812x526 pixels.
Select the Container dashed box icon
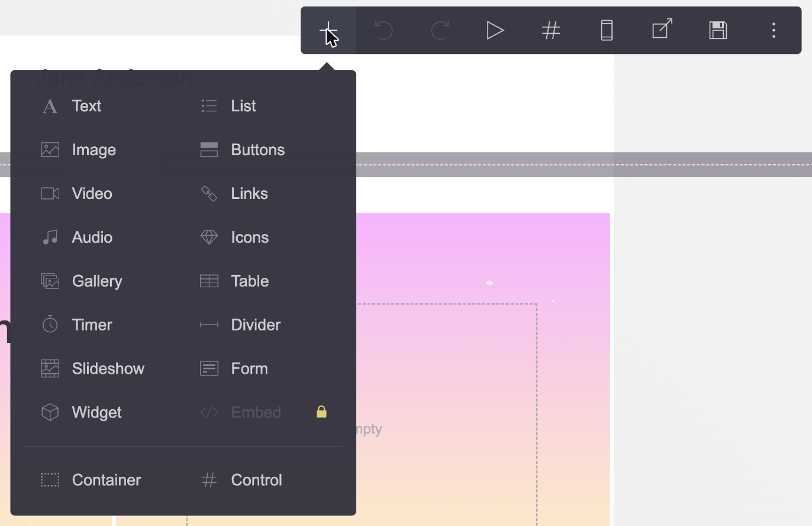tap(50, 480)
